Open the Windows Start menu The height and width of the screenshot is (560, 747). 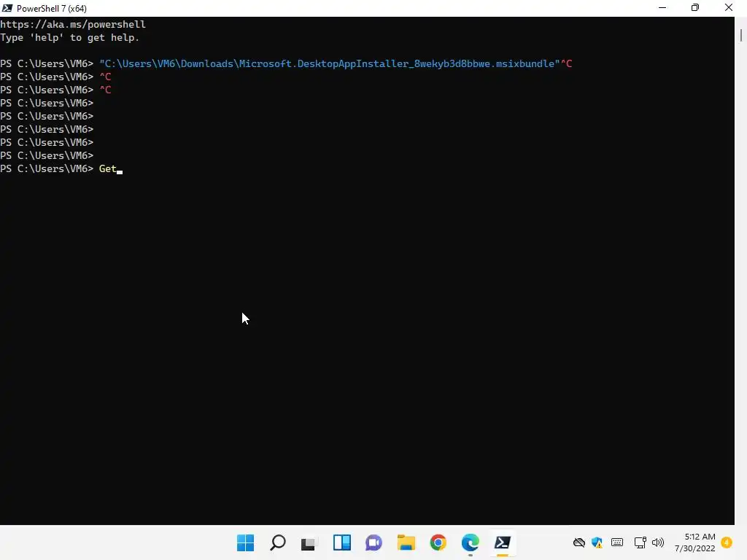tap(245, 542)
